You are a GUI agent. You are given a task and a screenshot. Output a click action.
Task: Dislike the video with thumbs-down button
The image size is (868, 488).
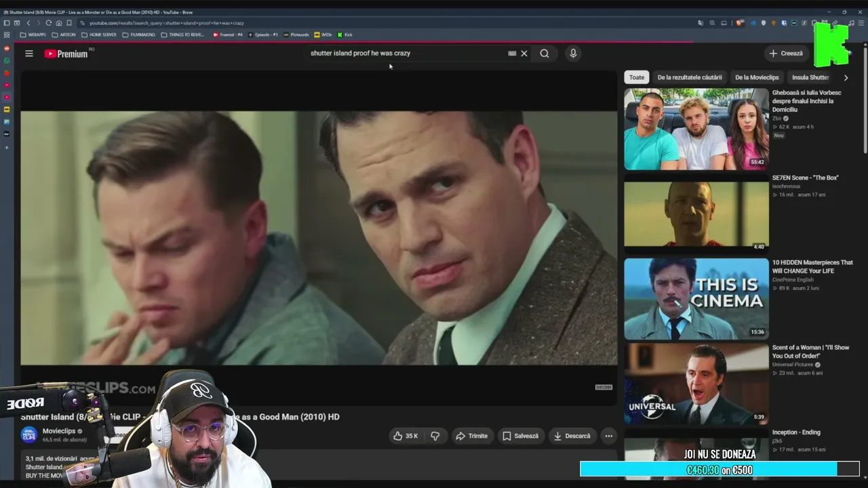(x=435, y=436)
